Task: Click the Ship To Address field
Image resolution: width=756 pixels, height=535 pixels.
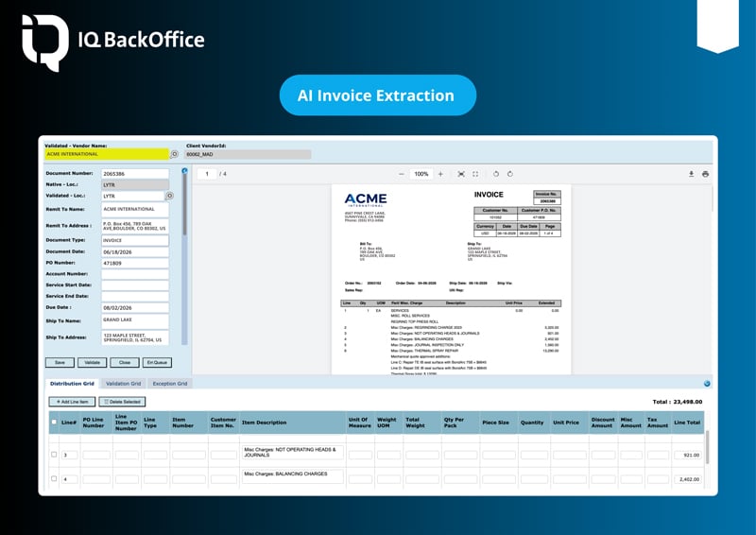Action: click(135, 337)
